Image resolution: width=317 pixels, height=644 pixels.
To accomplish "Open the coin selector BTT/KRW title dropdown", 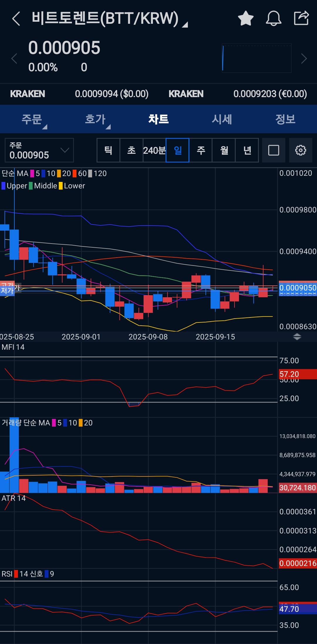I will click(109, 19).
